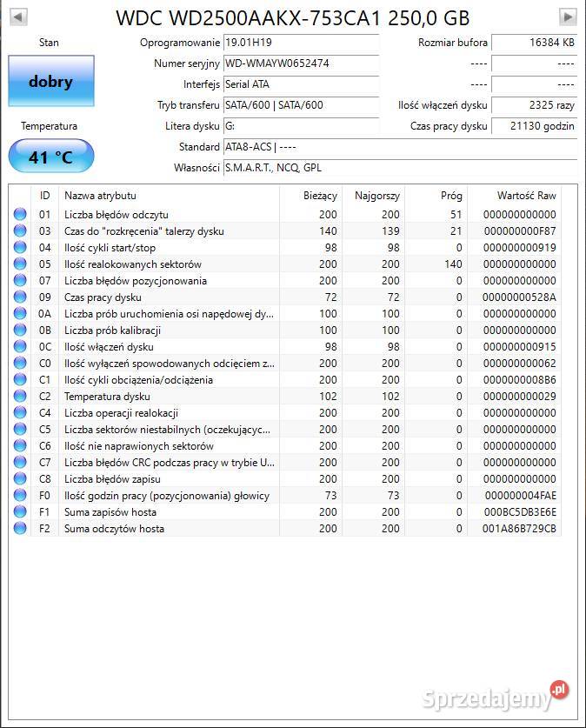
Task: Select row 'Ilość cykli start/stop'
Action: 285,247
